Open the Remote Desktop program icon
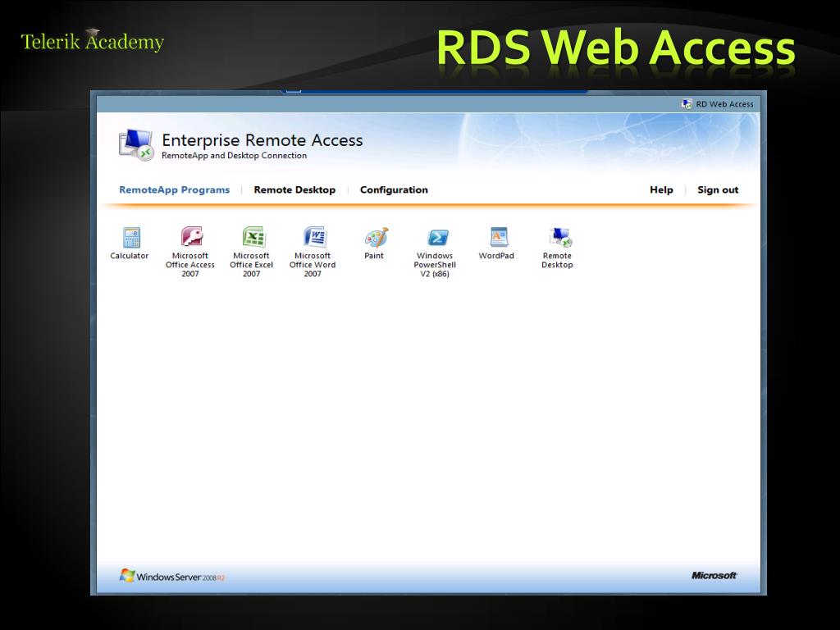The image size is (840, 630). click(560, 237)
